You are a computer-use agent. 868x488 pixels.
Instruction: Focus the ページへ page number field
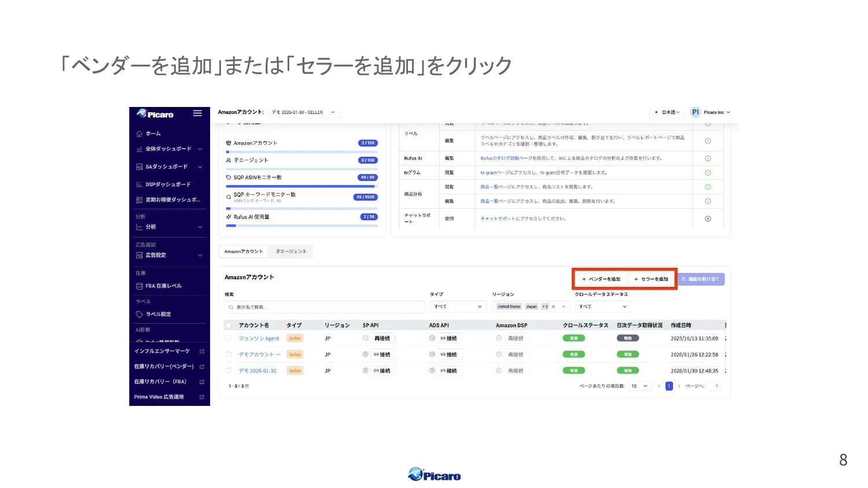point(715,386)
